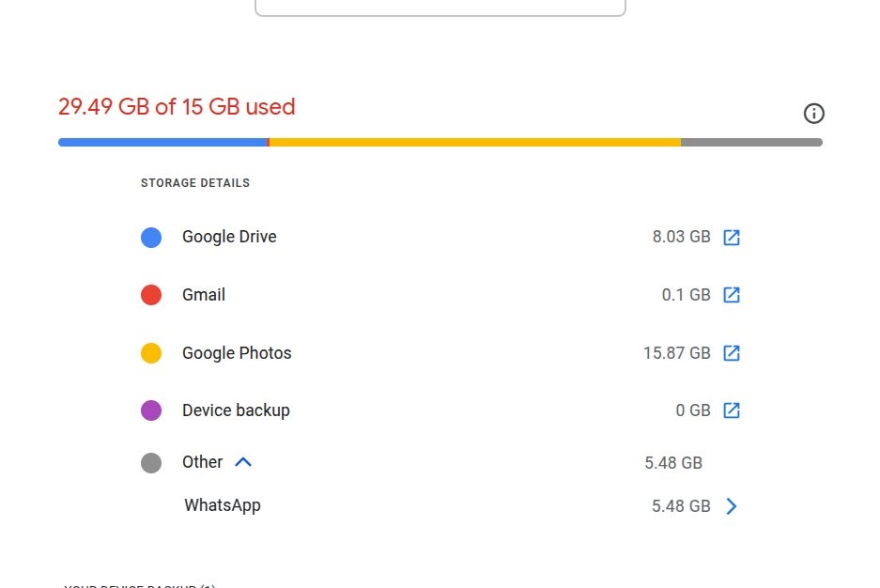This screenshot has height=588, width=880.
Task: Click the blue segment of storage bar
Action: [162, 143]
